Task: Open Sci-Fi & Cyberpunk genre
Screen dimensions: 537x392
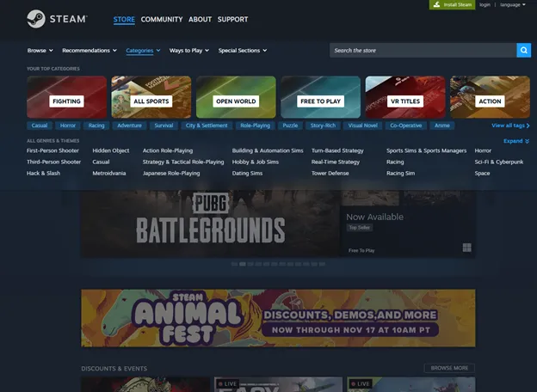Action: pyautogui.click(x=499, y=162)
